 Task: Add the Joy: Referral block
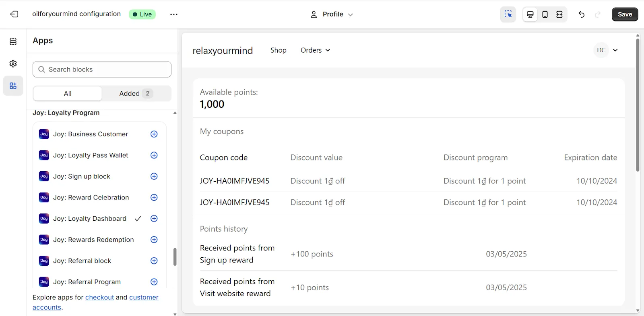click(154, 261)
